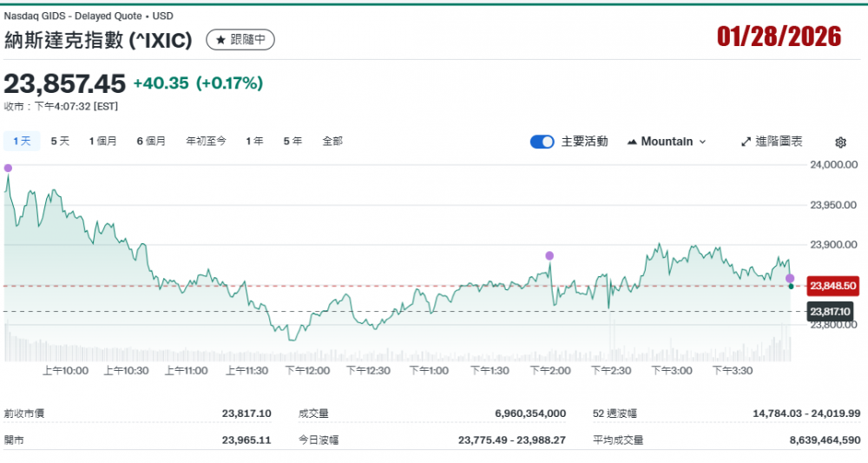Expand the Mountain chart type dropdown
The height and width of the screenshot is (463, 868).
click(x=667, y=142)
